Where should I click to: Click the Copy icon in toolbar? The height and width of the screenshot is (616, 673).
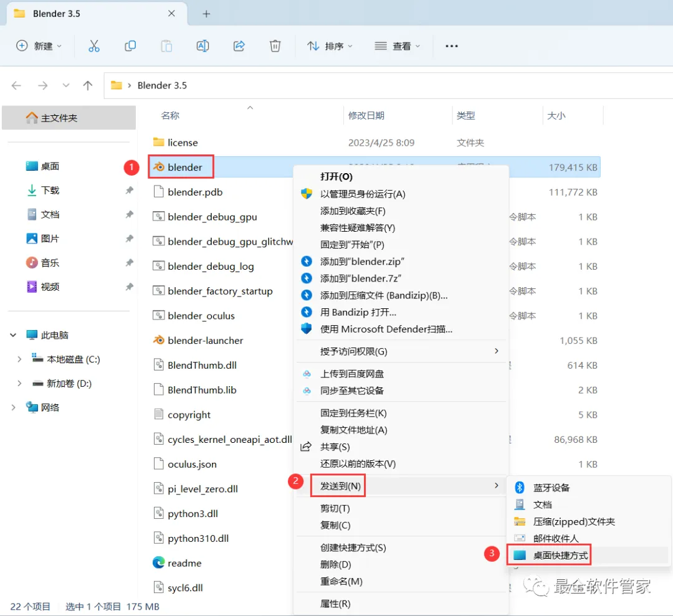click(130, 46)
